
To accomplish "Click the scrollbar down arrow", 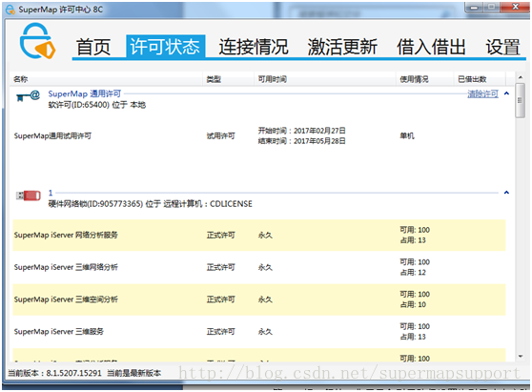I will click(x=521, y=357).
